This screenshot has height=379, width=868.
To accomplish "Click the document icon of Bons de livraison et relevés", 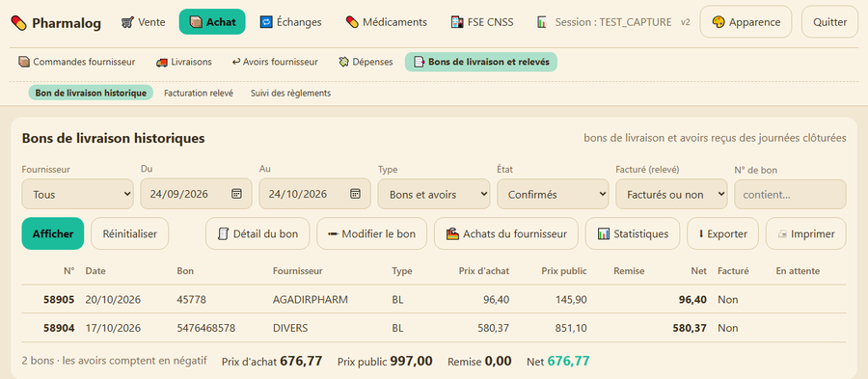I will [420, 62].
